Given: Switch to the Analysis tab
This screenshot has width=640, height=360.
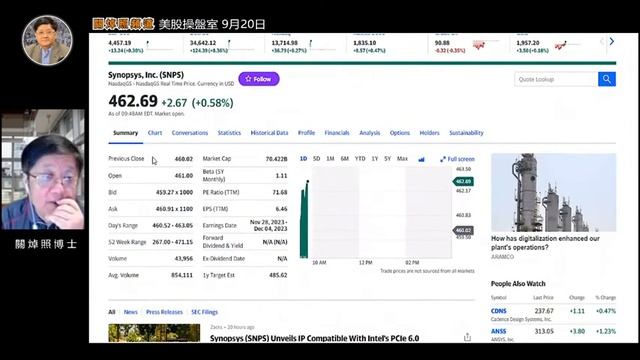Looking at the screenshot, I should 369,133.
